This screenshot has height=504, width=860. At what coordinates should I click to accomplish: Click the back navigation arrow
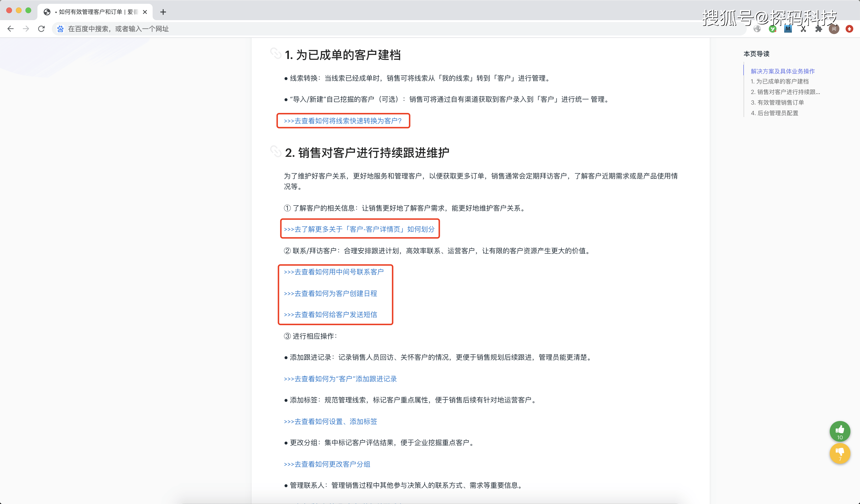click(11, 29)
